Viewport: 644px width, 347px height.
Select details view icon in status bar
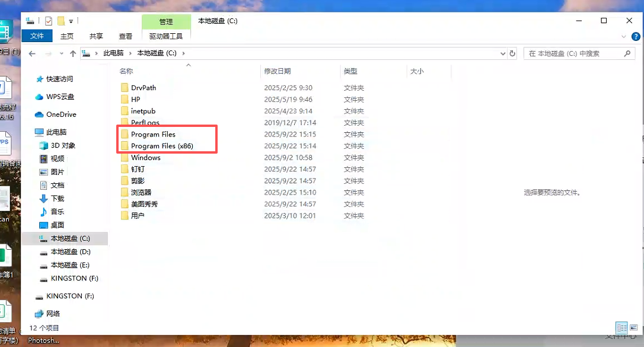click(621, 327)
